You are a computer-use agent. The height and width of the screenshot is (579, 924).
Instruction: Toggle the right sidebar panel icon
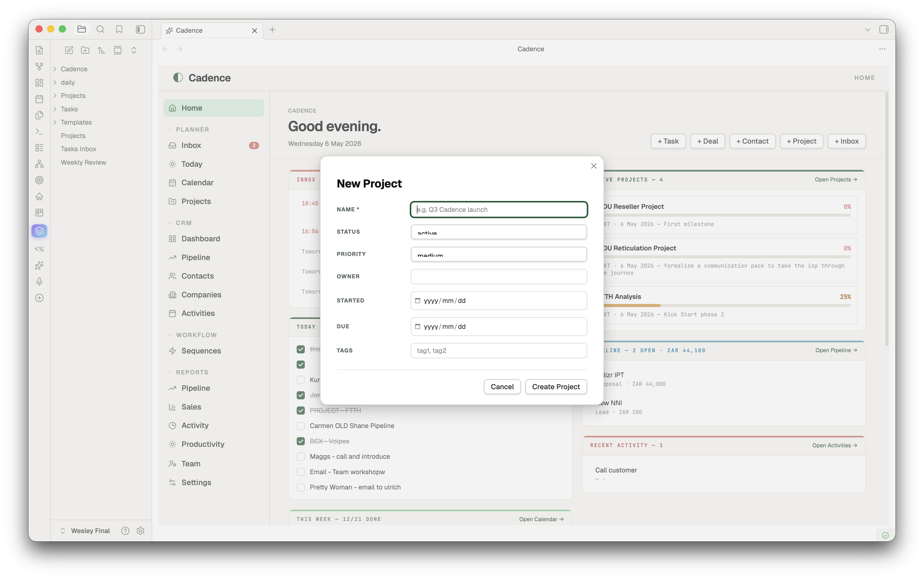(884, 29)
